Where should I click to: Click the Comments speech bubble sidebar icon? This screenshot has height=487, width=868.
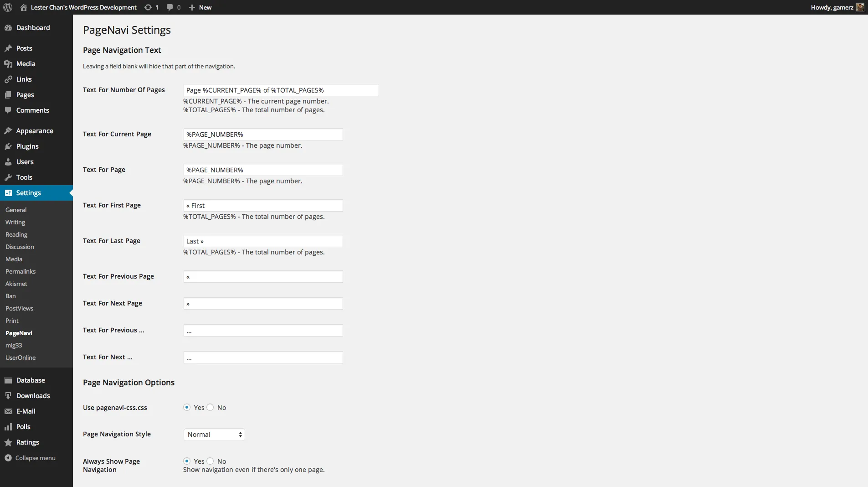(x=8, y=110)
